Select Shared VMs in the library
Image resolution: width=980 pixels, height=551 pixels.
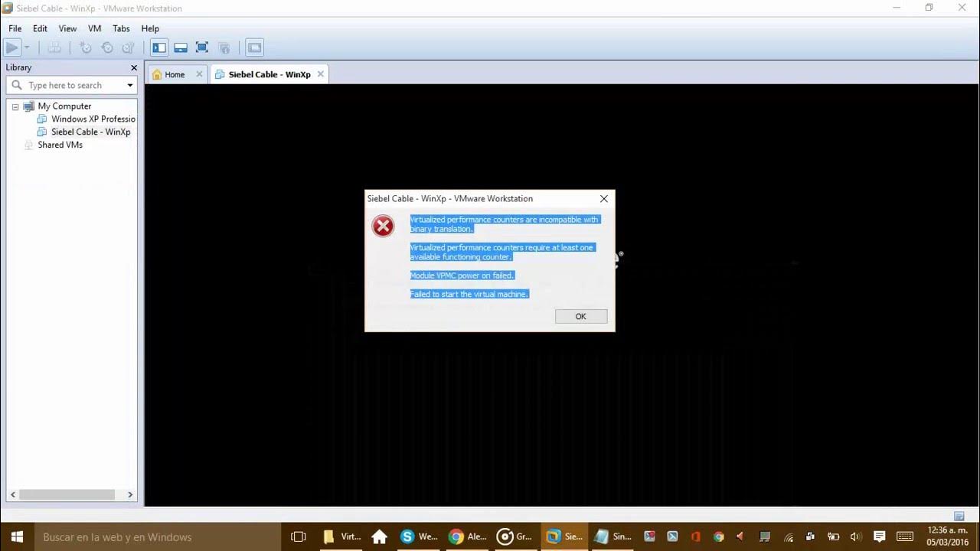[x=60, y=145]
